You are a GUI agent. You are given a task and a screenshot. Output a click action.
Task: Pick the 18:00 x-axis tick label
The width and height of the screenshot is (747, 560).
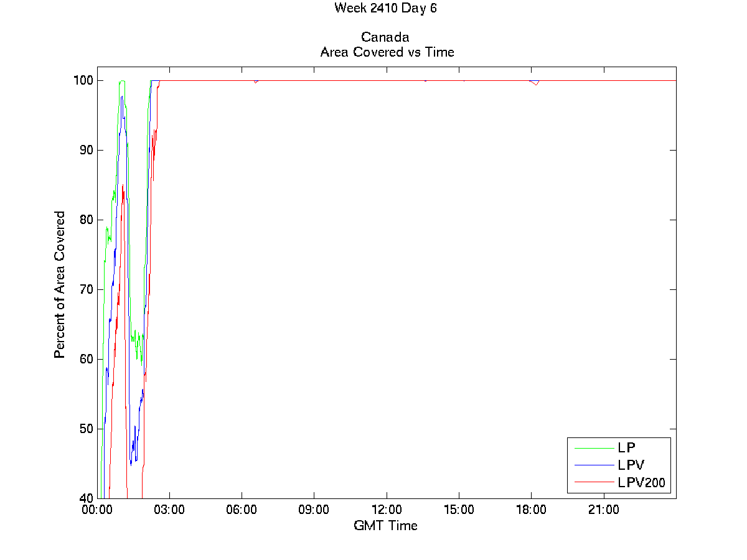[531, 510]
